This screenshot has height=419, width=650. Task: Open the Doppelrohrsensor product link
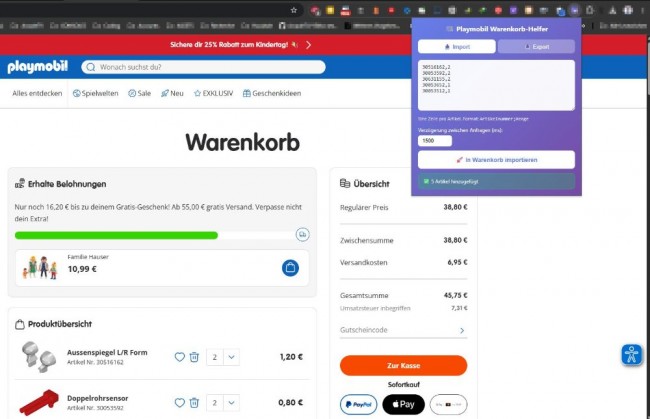click(97, 398)
